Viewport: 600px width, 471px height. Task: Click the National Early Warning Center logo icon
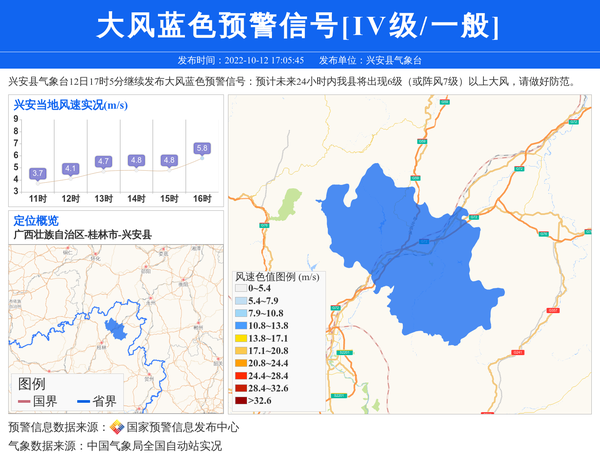point(117,427)
